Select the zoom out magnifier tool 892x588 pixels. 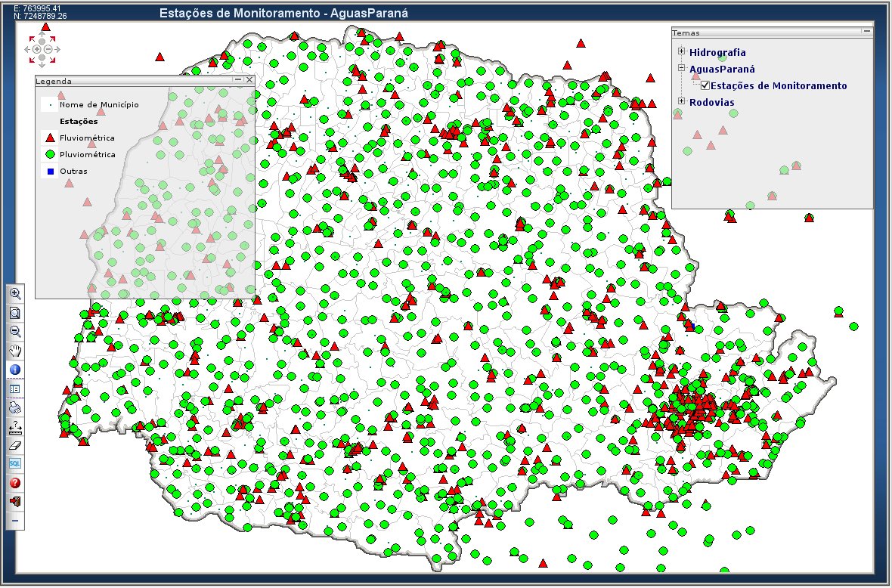[15, 331]
